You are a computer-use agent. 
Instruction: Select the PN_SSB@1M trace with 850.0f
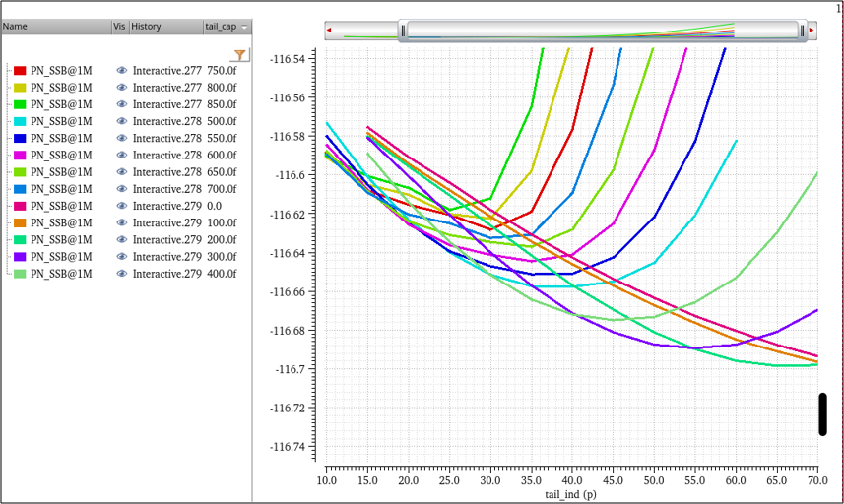click(x=61, y=104)
